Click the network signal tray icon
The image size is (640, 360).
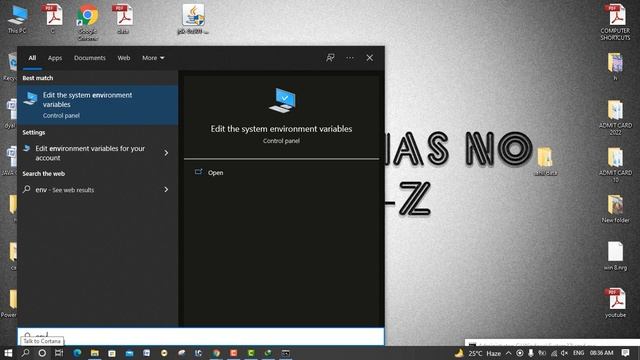pos(554,353)
